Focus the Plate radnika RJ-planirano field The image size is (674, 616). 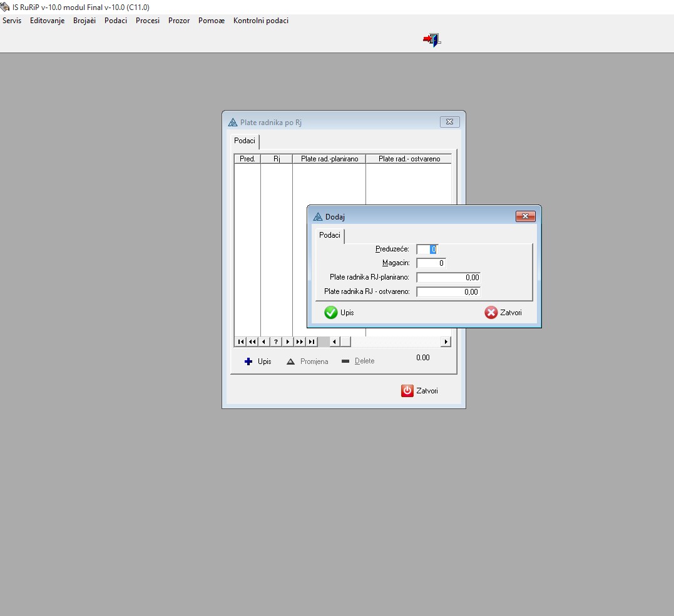[448, 278]
